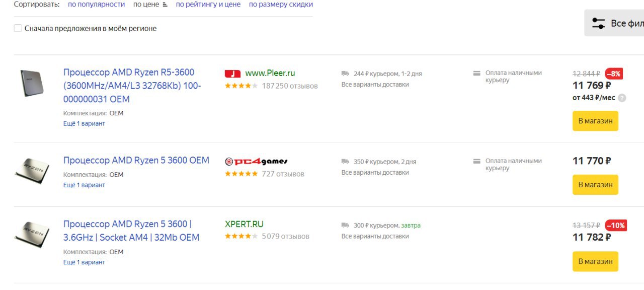
Task: Click crossed-out price 12 844 ₽
Action: [587, 74]
